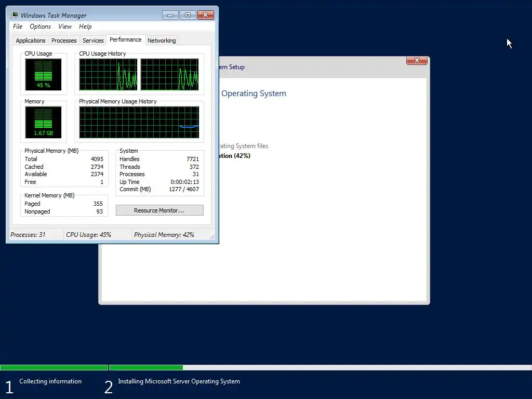Click the Nonpaged kernel memory value 93
Viewport: 532px width, 399px height.
(99, 212)
